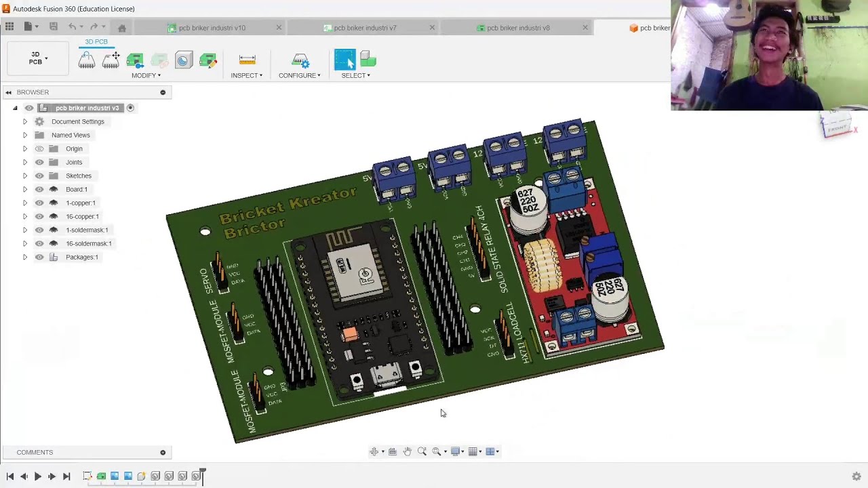Show the hidden Origin folder

tap(39, 148)
